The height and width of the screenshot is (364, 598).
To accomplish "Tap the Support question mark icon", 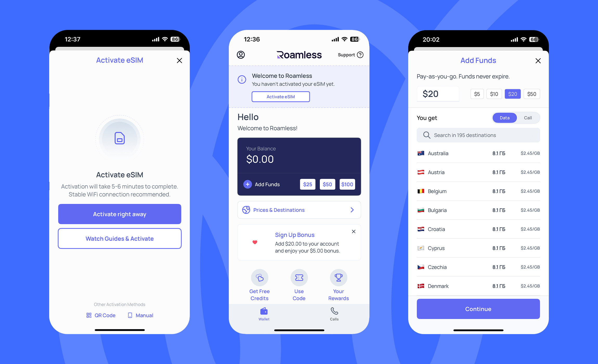I will click(x=360, y=55).
